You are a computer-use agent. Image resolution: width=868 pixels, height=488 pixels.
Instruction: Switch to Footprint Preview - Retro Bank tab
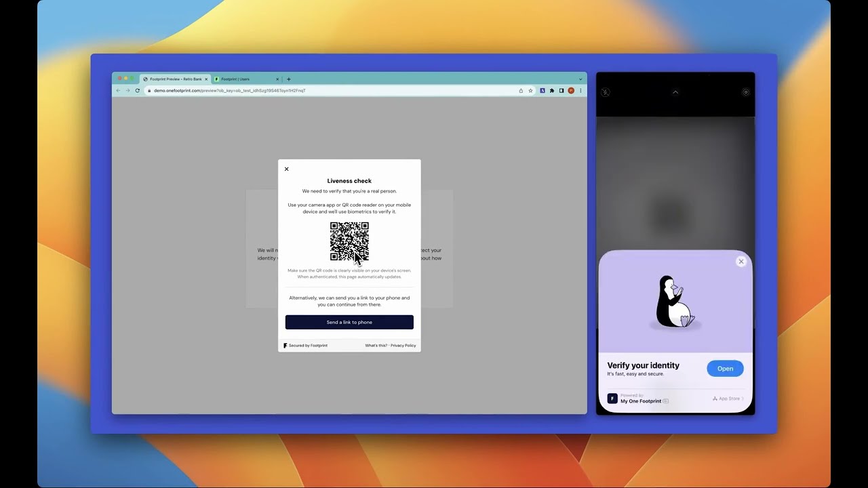coord(176,79)
